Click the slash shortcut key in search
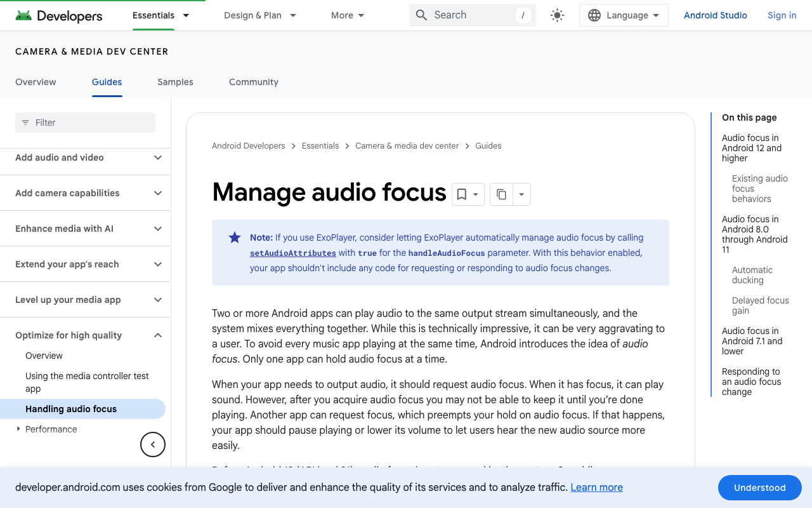 pyautogui.click(x=523, y=15)
